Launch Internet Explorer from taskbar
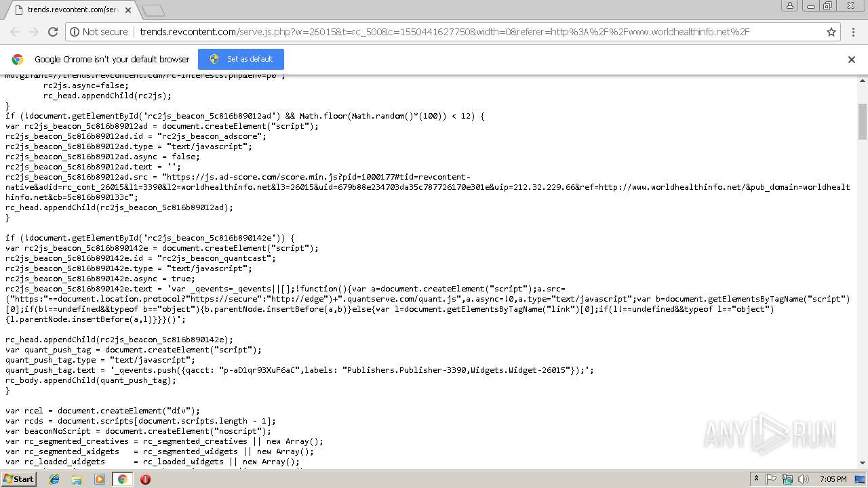Image resolution: width=868 pixels, height=488 pixels. pyautogui.click(x=54, y=479)
